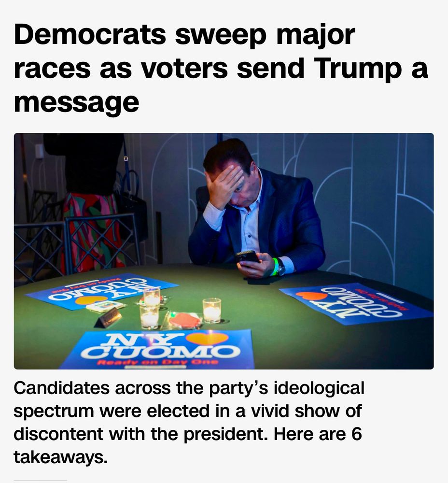
Task: Open the article photo of the Cuomo supporter
Action: [x=224, y=251]
